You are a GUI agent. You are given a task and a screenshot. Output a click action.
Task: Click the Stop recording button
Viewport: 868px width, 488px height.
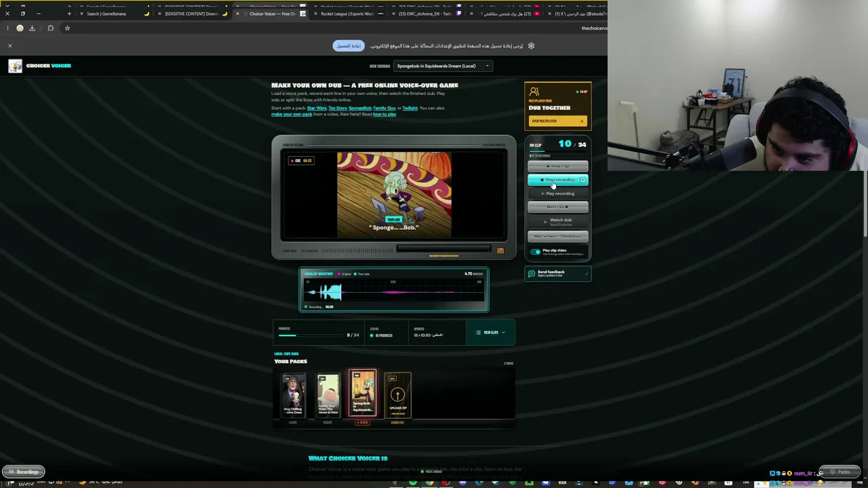pos(558,180)
